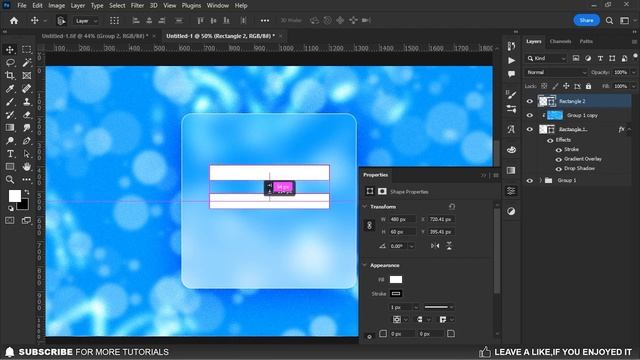The width and height of the screenshot is (640, 360).
Task: Open the Layer menu
Action: [x=78, y=6]
